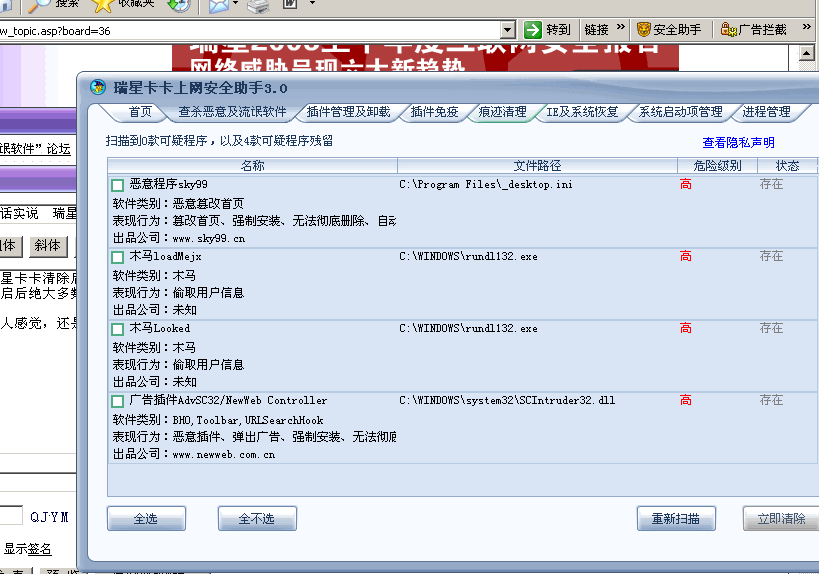Viewport: 819px width, 574px height.
Task: Check the 广告插件AdvSC32/NewWeb Controller checkbox
Action: [118, 401]
